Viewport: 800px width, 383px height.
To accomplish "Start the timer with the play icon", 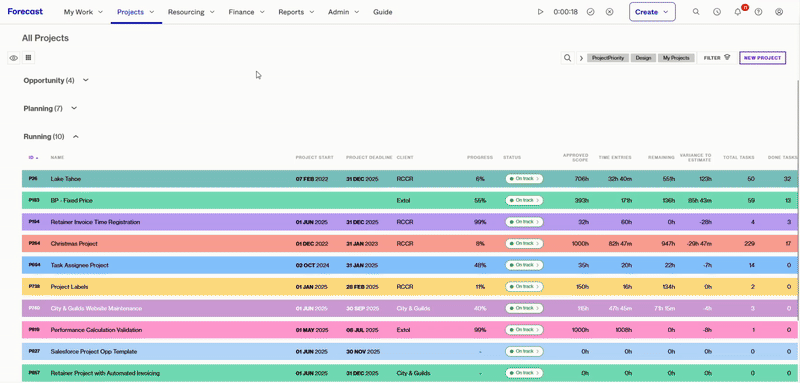I will pos(540,12).
